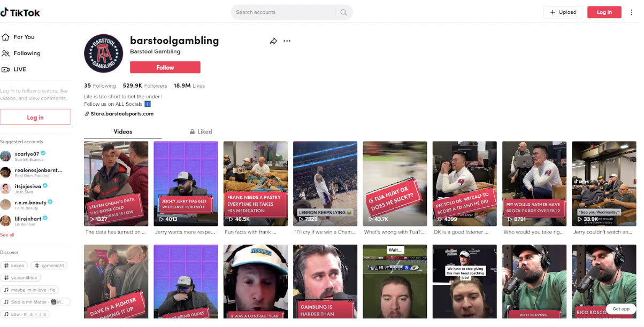The image size is (644, 327).
Task: Share the barstoolgambling profile
Action: pos(273,41)
